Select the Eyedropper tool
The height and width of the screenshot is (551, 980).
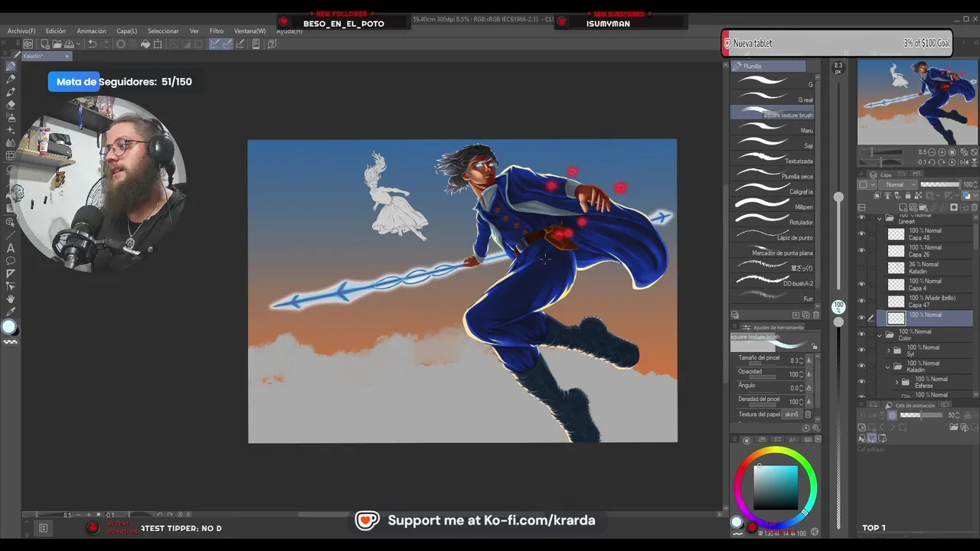pyautogui.click(x=11, y=312)
